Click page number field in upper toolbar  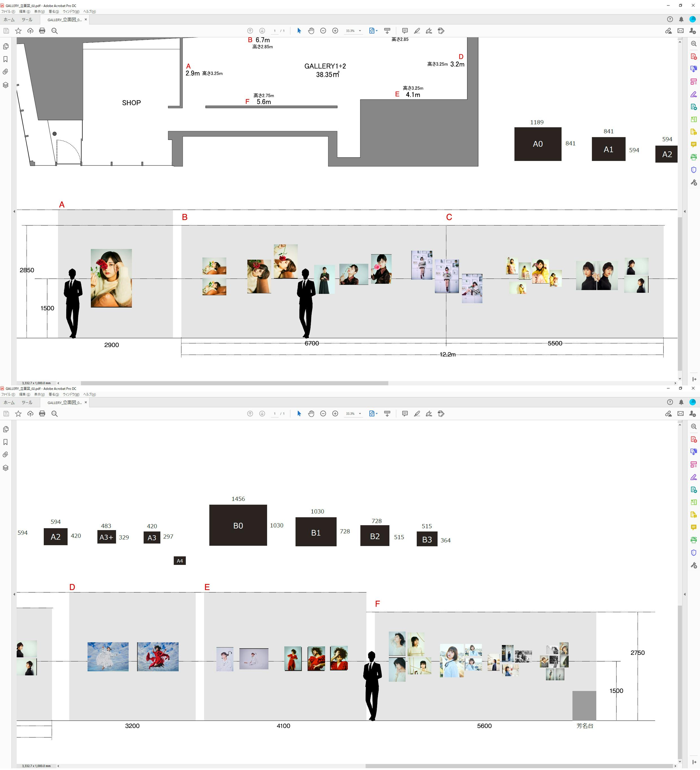(274, 30)
